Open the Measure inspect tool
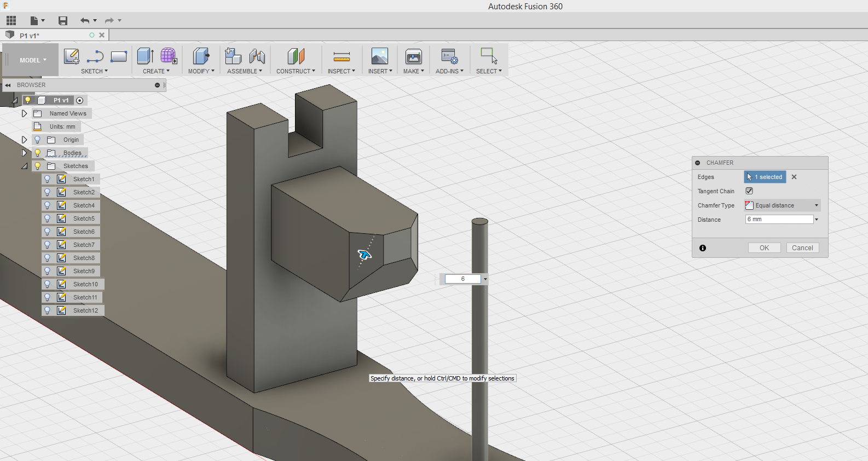The image size is (868, 461). pyautogui.click(x=342, y=56)
